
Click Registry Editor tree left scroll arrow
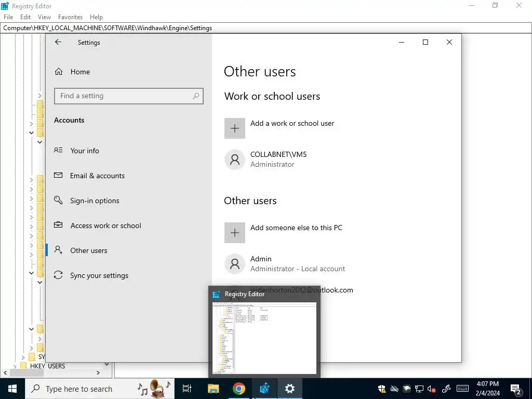(5, 373)
